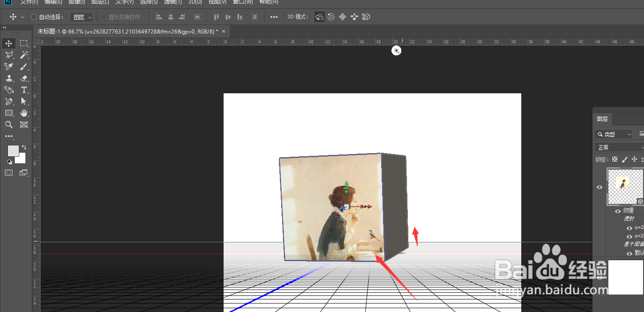This screenshot has width=644, height=312.
Task: Reset default foreground and background colors
Action: click(x=9, y=162)
